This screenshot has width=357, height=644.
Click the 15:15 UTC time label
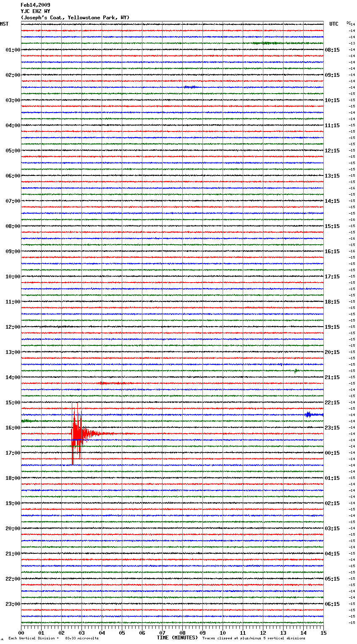(332, 226)
